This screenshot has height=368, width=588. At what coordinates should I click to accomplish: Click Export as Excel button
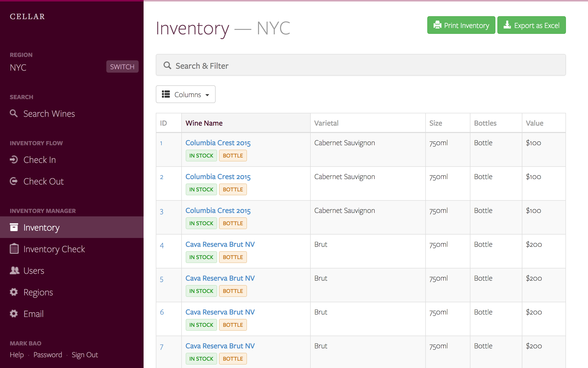(x=531, y=25)
